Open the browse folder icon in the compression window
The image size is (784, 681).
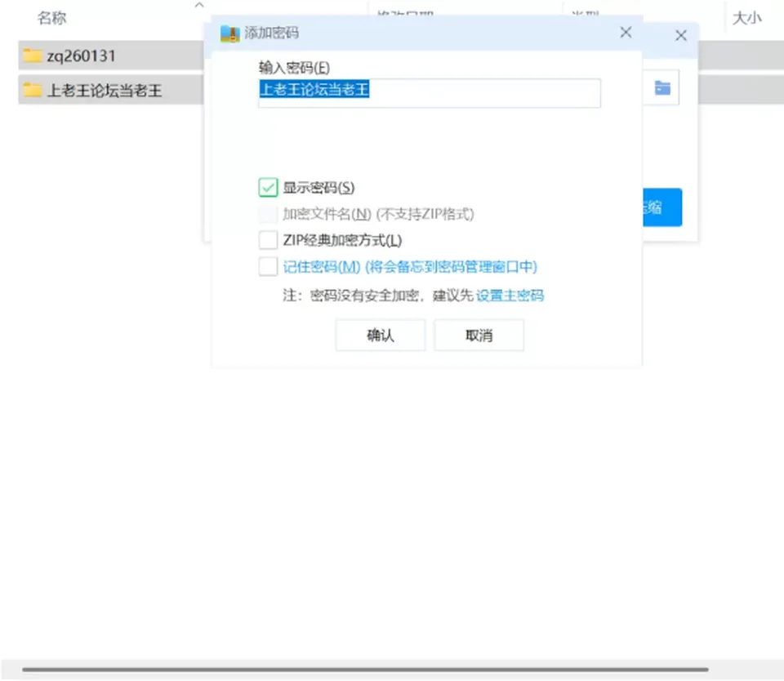pyautogui.click(x=662, y=88)
